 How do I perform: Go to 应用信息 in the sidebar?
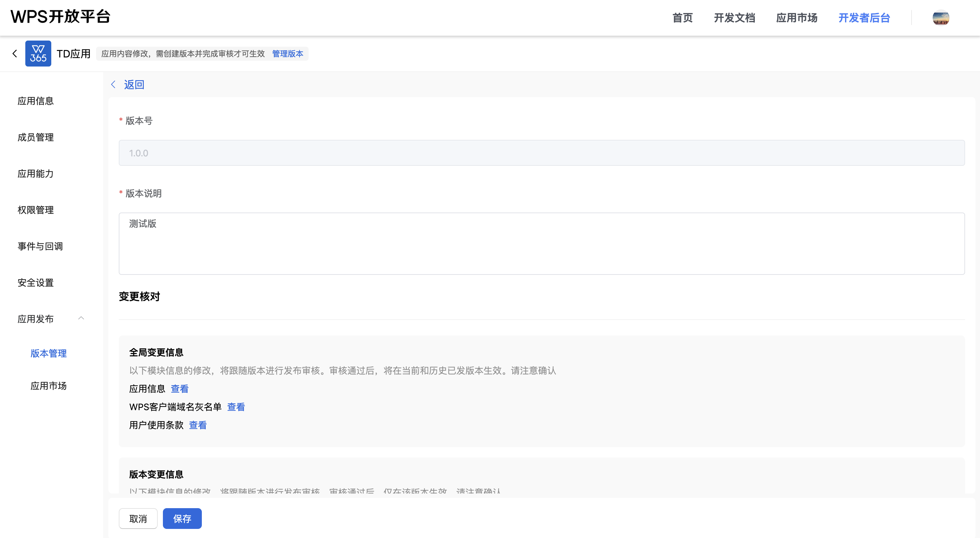[x=35, y=101]
